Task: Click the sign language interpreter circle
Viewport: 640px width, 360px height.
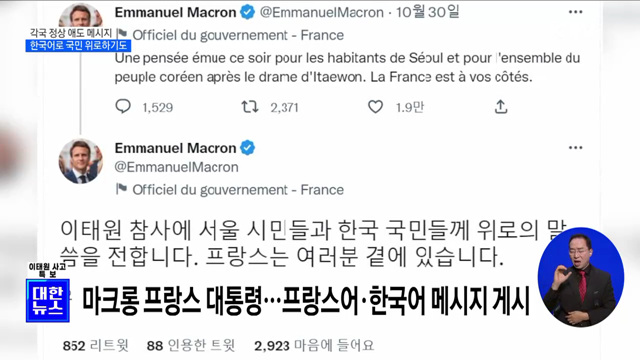Action: (581, 277)
